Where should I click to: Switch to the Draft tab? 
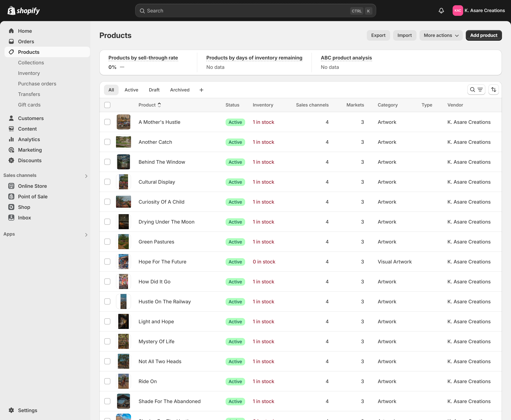[154, 90]
